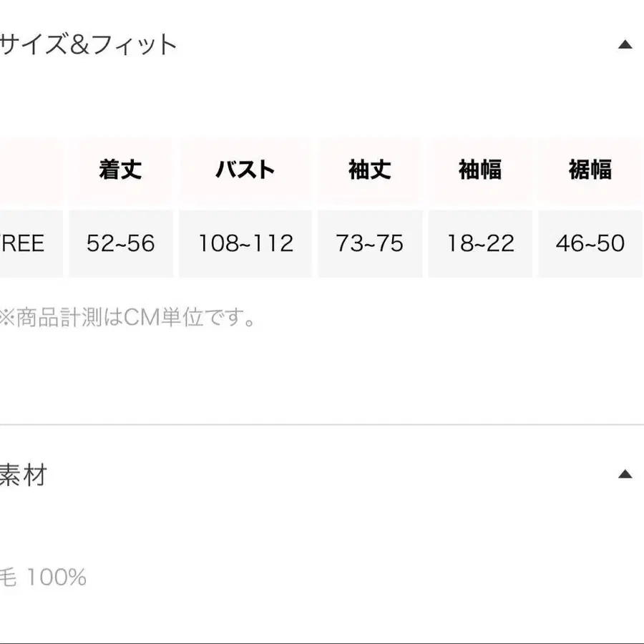Select the 73~75 sleeve length cell

click(369, 244)
